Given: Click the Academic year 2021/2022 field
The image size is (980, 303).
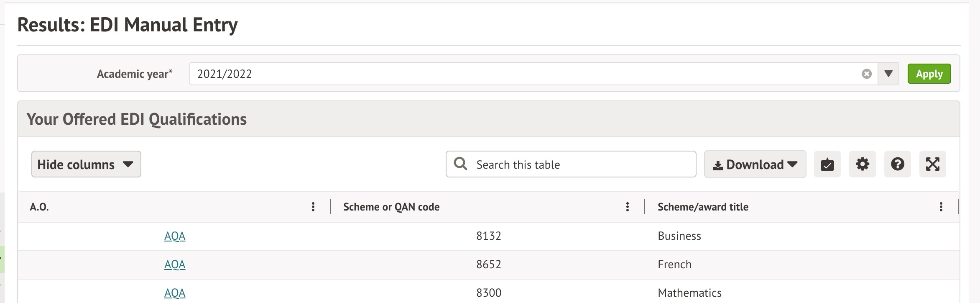Looking at the screenshot, I should 523,74.
